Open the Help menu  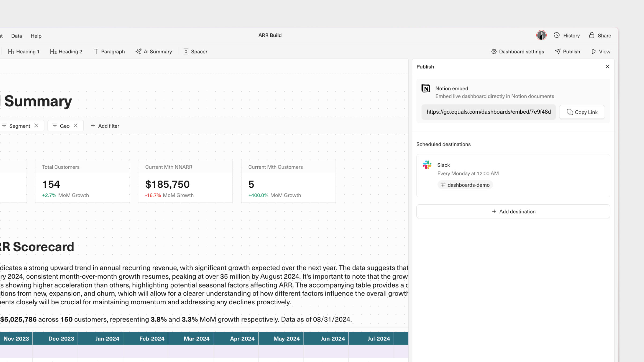point(36,36)
